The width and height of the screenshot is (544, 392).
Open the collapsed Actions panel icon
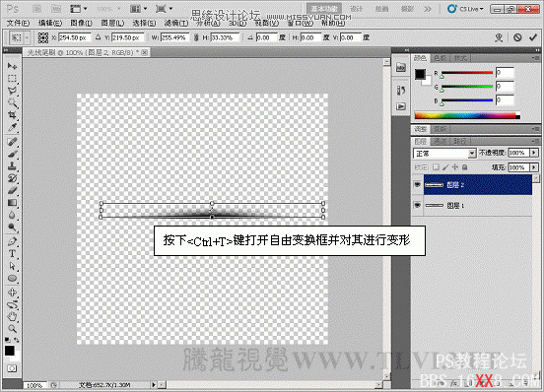tap(401, 106)
